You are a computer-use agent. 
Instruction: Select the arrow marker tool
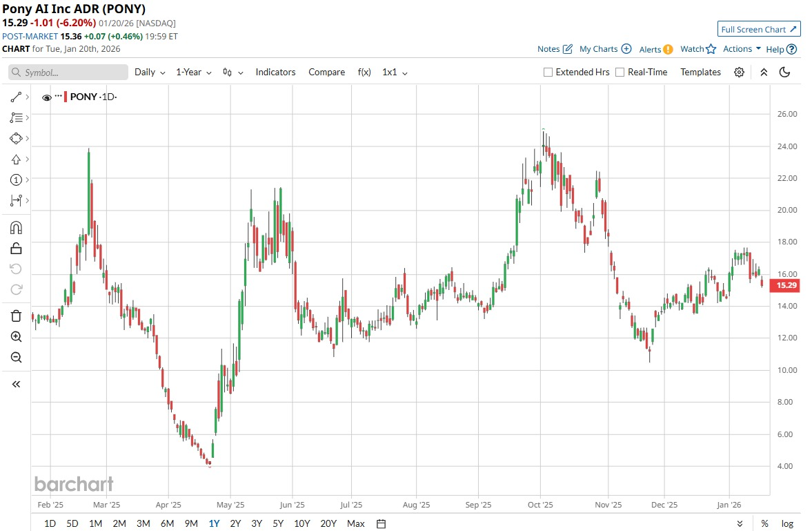[x=16, y=160]
